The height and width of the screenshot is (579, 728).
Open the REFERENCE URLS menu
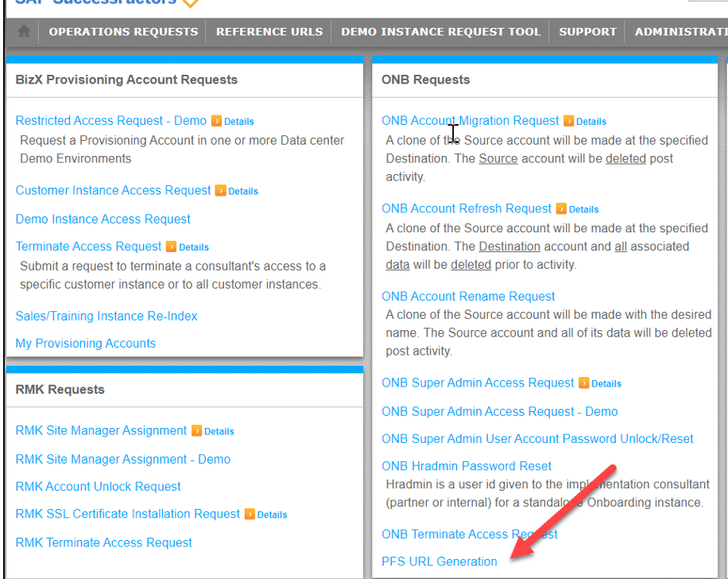[x=269, y=32]
